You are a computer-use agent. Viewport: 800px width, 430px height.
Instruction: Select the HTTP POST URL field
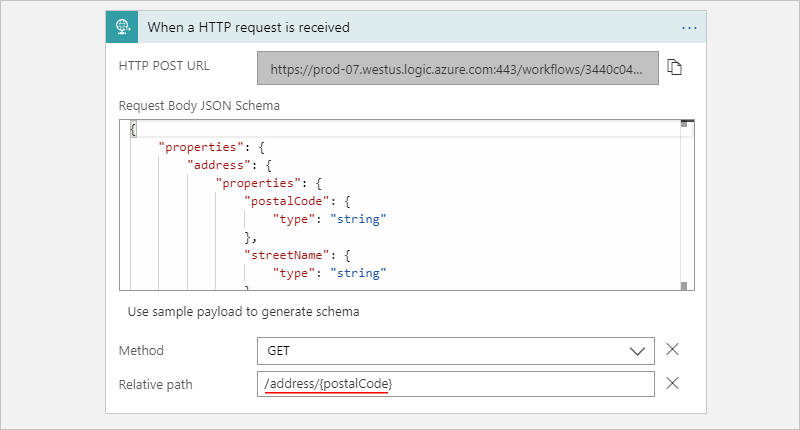point(458,68)
